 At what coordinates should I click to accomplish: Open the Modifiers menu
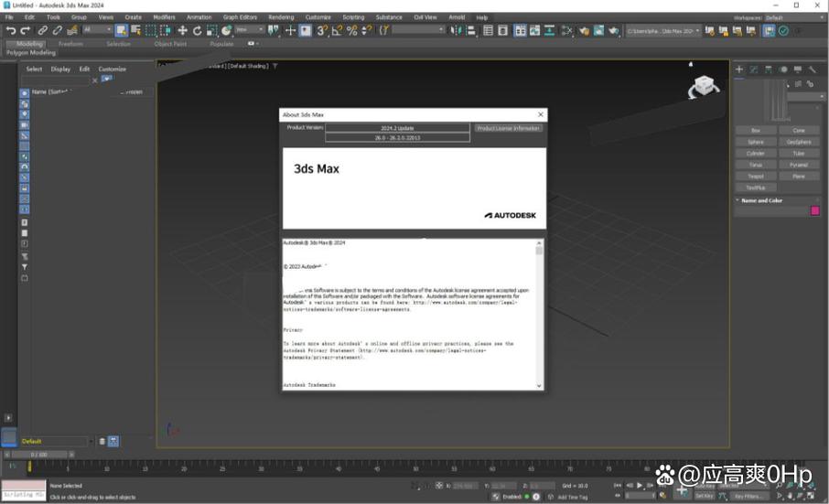point(164,17)
